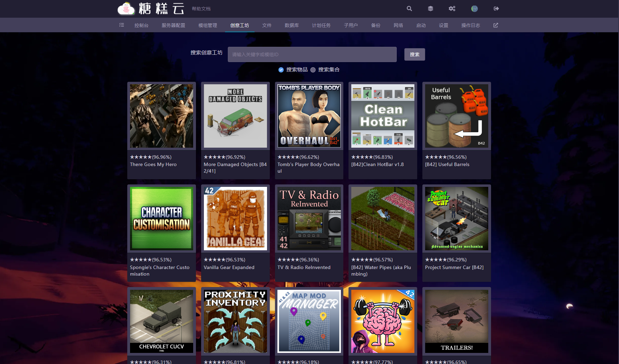Open the 帮助文档 link

tap(201, 9)
